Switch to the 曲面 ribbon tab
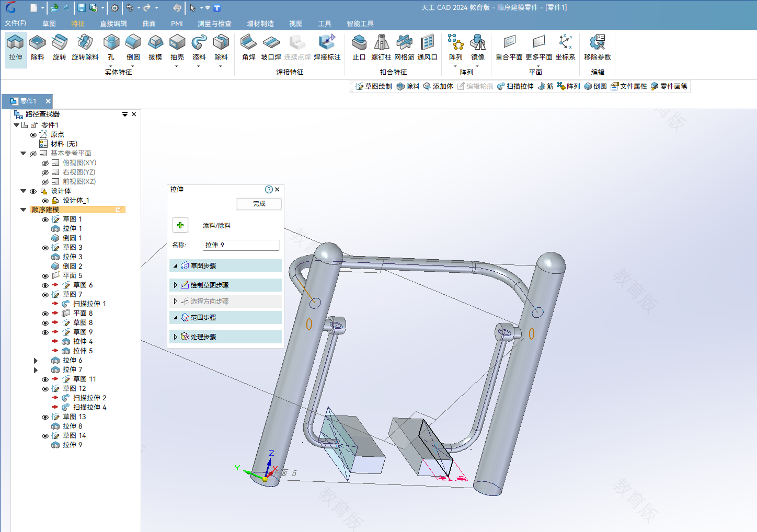 (149, 24)
